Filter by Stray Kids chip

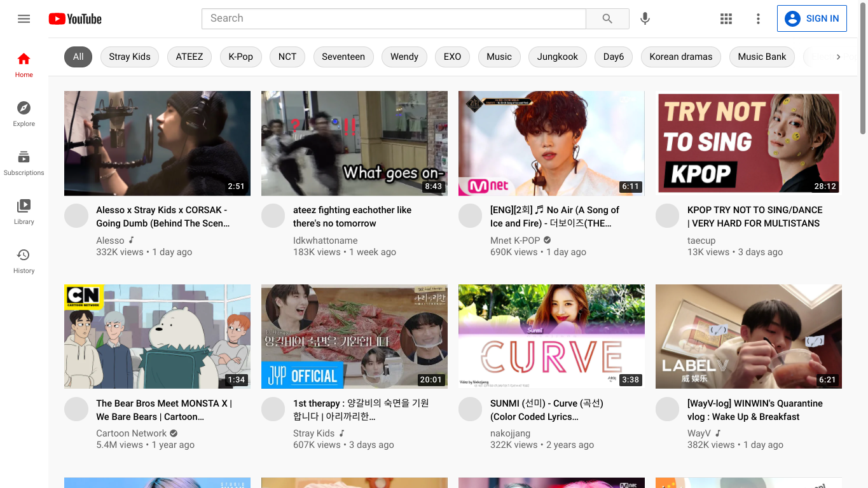tap(130, 57)
